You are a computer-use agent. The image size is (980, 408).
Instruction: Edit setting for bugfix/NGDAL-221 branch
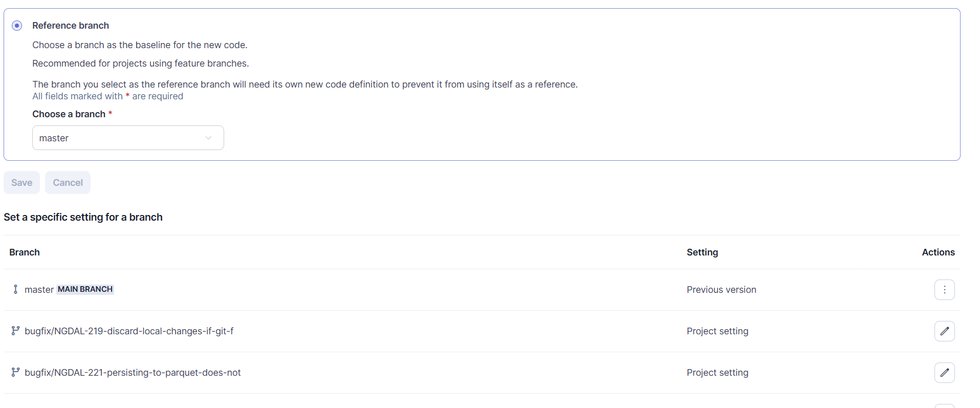tap(944, 373)
